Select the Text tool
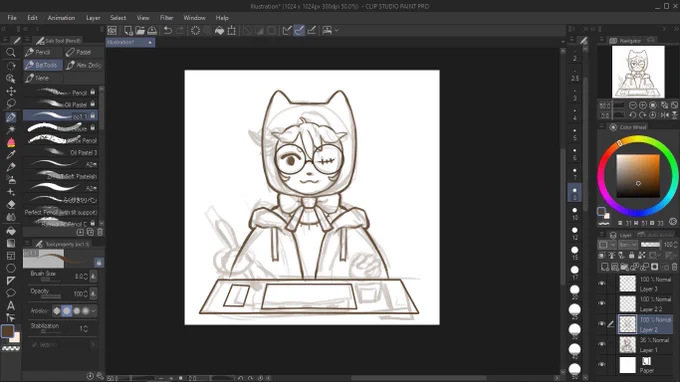The width and height of the screenshot is (680, 382). [11, 306]
